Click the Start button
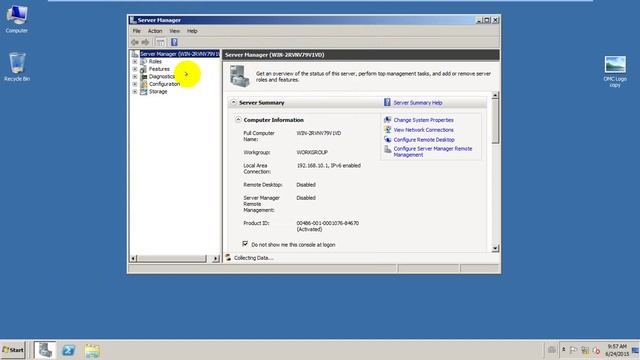This screenshot has width=640, height=360. pos(13,350)
